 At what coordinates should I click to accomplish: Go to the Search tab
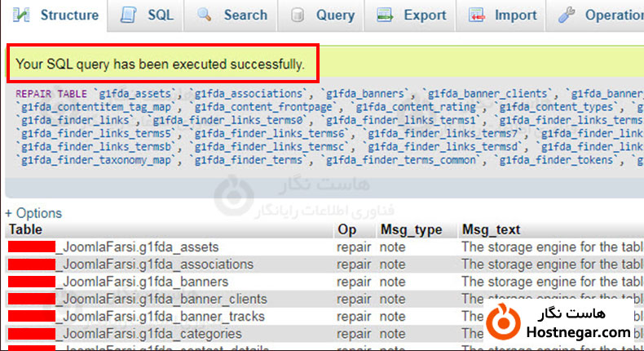[x=245, y=15]
